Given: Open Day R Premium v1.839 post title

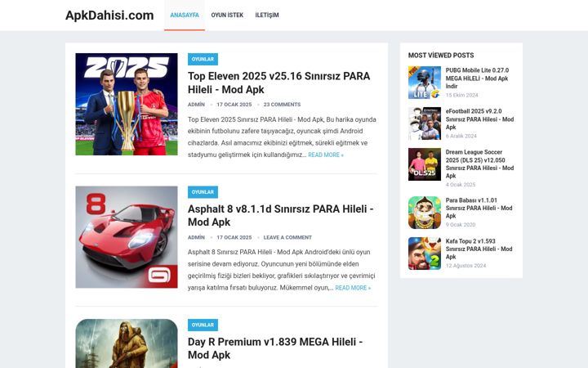Looking at the screenshot, I should coord(275,348).
